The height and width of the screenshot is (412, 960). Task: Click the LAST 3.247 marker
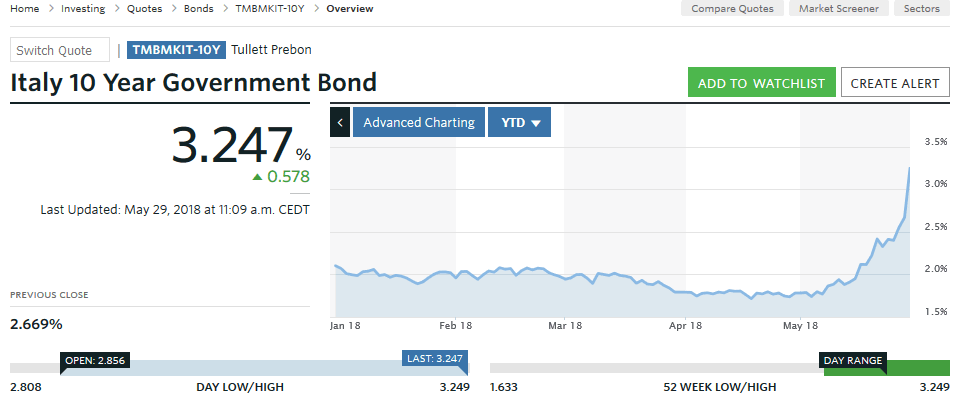point(433,360)
